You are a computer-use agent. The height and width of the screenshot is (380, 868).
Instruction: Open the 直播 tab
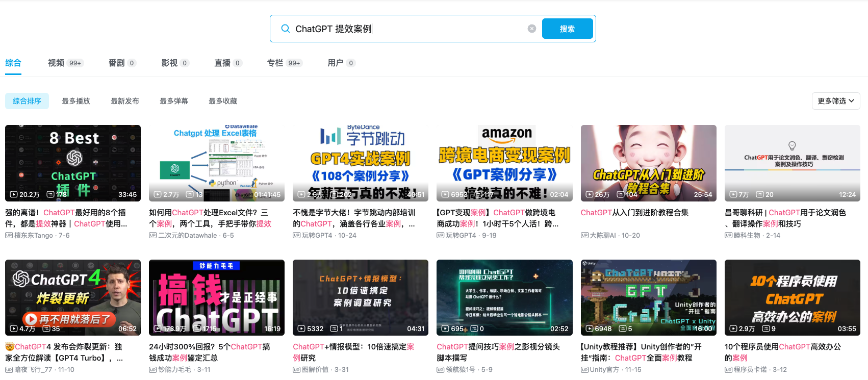pyautogui.click(x=228, y=63)
